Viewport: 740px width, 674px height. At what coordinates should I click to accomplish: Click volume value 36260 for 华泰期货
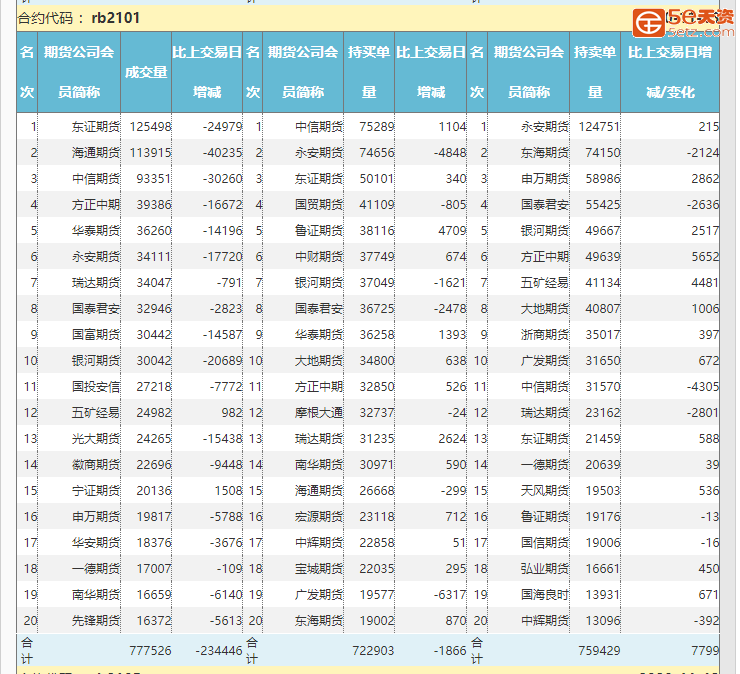[154, 230]
